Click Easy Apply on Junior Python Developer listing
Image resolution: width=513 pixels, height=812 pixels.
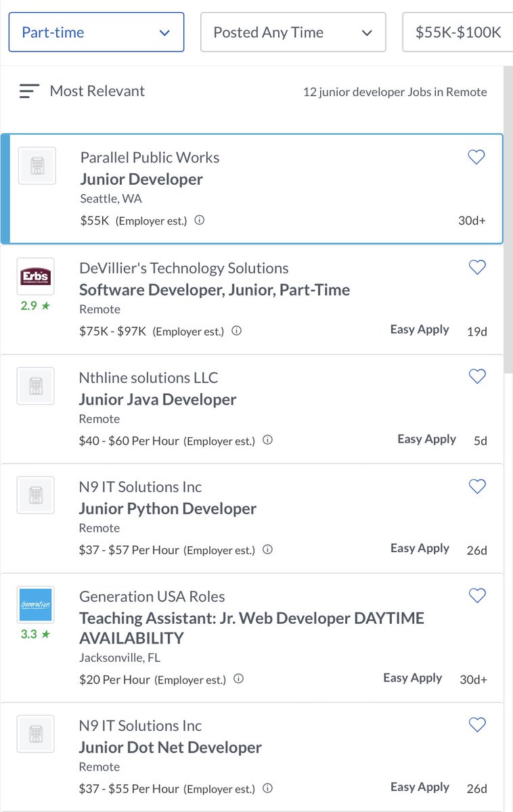click(x=420, y=549)
